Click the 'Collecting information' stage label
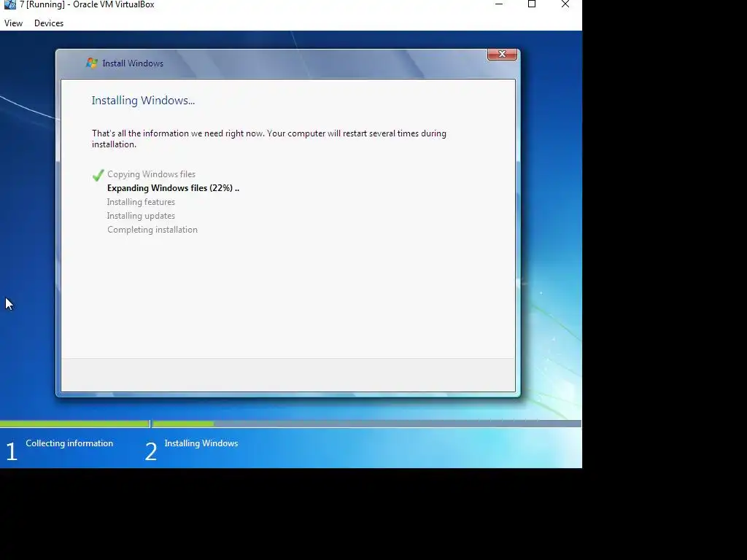 tap(69, 443)
